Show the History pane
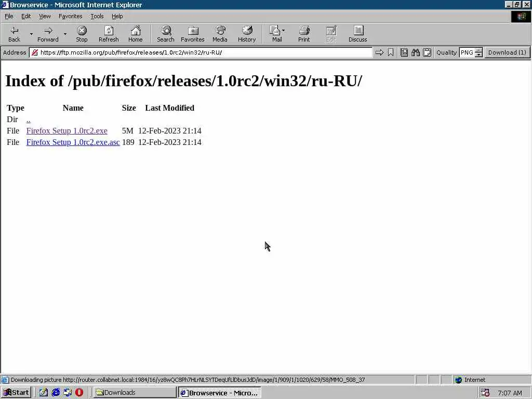The width and height of the screenshot is (532, 399). pos(247,34)
